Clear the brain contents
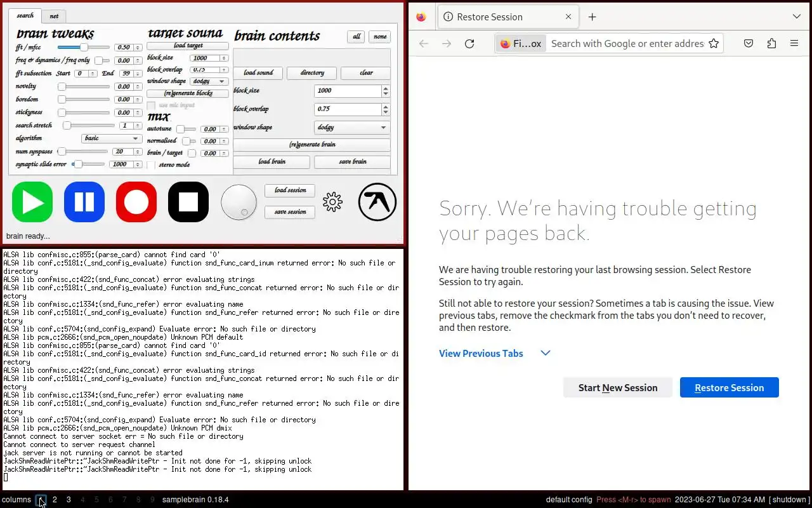 click(366, 73)
